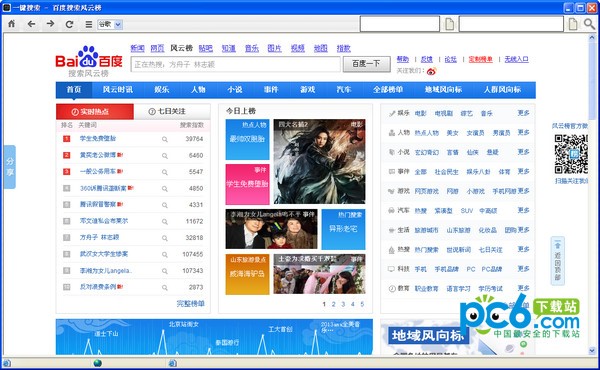The image size is (600, 370).
Task: Open the orange 山东旅游景点 tile
Action: pyautogui.click(x=247, y=274)
